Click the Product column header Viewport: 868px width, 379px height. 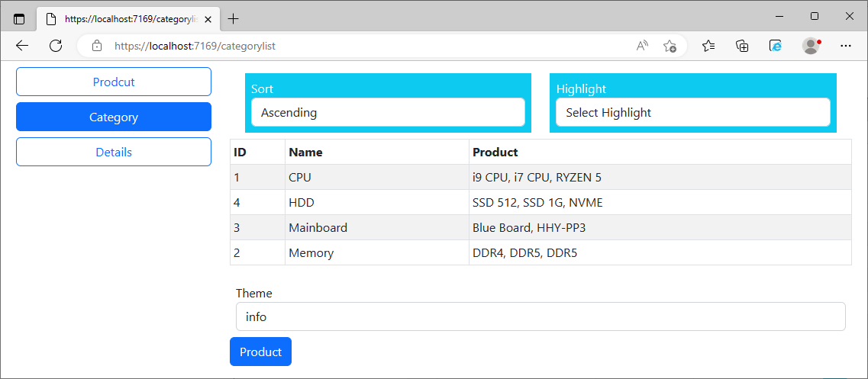660,152
